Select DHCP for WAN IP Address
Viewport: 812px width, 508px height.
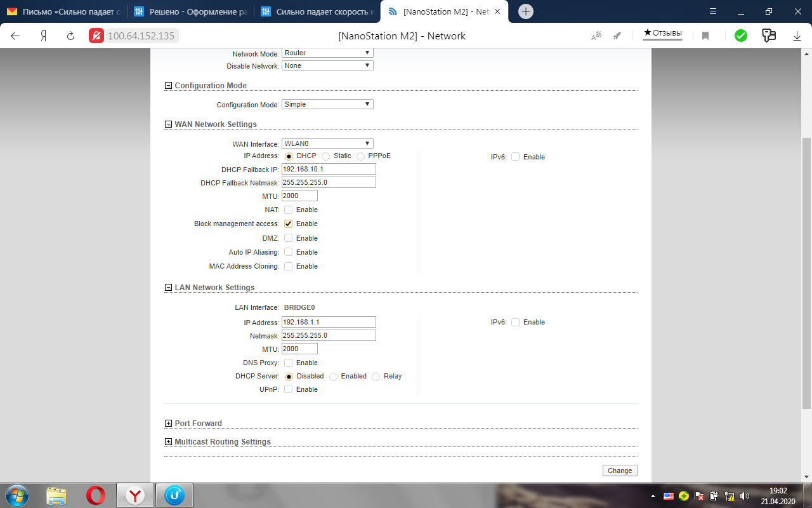(289, 156)
